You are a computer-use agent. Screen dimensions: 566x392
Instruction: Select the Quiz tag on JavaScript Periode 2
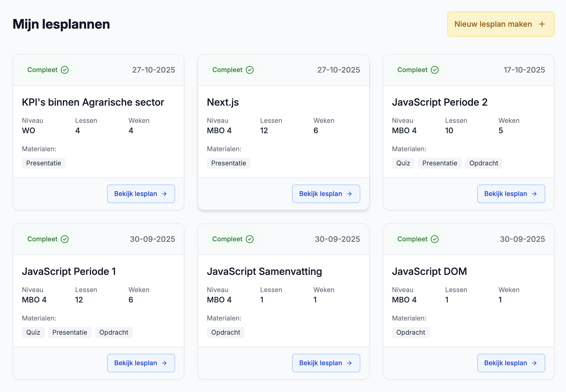click(x=403, y=163)
